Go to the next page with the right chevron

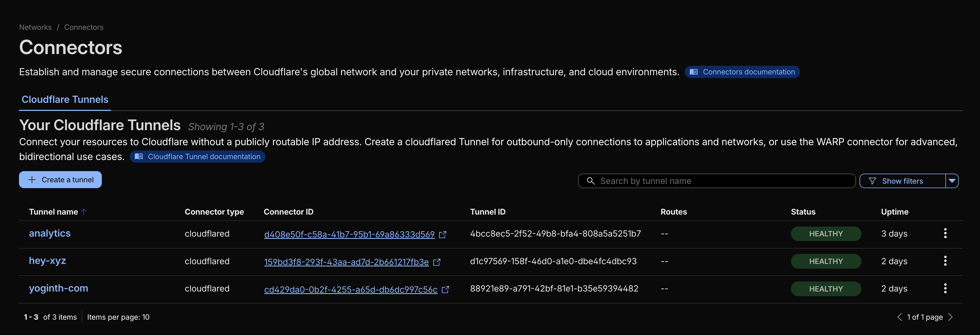pos(951,317)
